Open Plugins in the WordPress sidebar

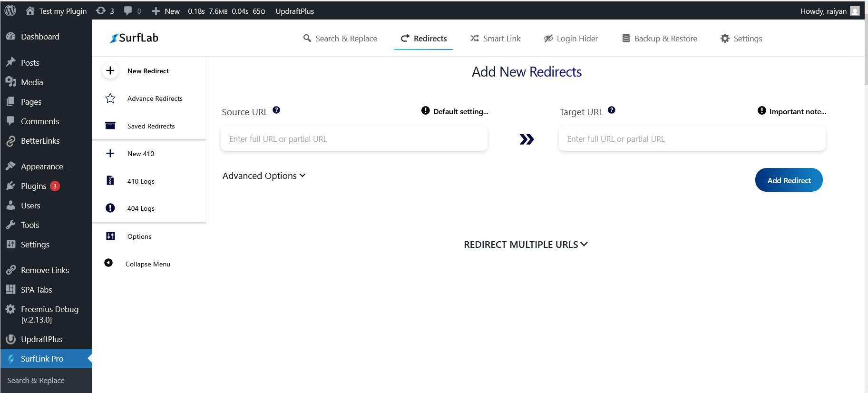tap(33, 186)
